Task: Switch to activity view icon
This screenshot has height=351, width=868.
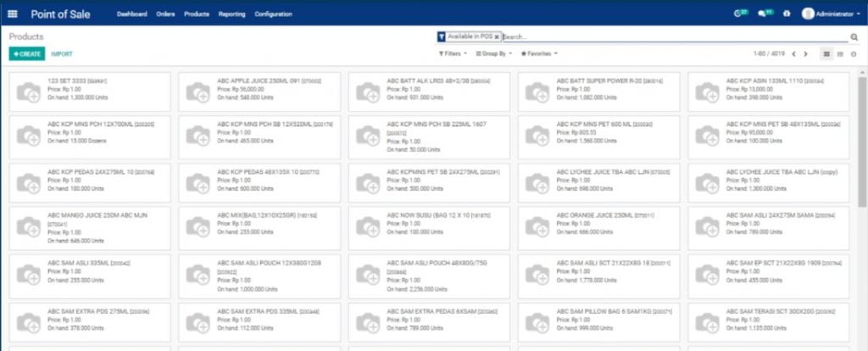Action: point(854,53)
